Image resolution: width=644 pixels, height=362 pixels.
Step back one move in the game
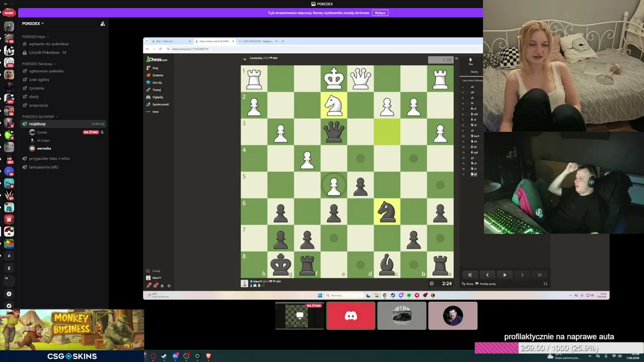pos(487,275)
